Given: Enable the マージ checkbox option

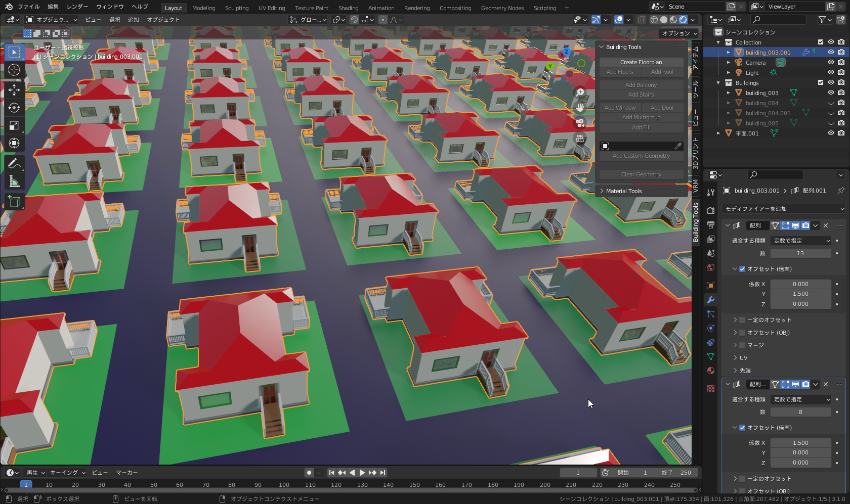Looking at the screenshot, I should (x=742, y=345).
